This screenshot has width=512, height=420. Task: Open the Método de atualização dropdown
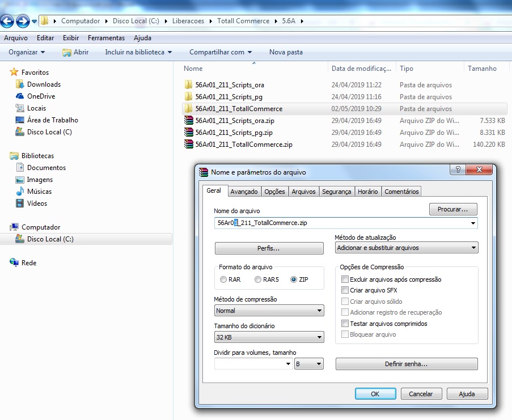click(x=407, y=248)
